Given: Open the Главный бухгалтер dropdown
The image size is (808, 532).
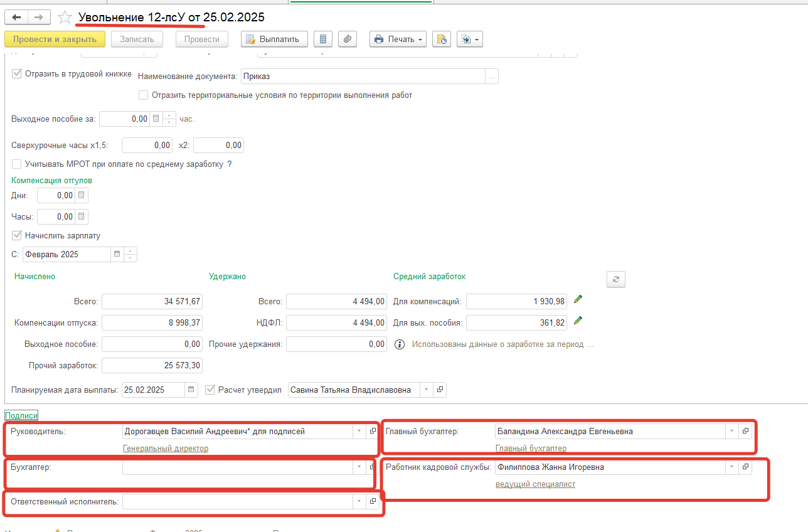Looking at the screenshot, I should pyautogui.click(x=731, y=431).
